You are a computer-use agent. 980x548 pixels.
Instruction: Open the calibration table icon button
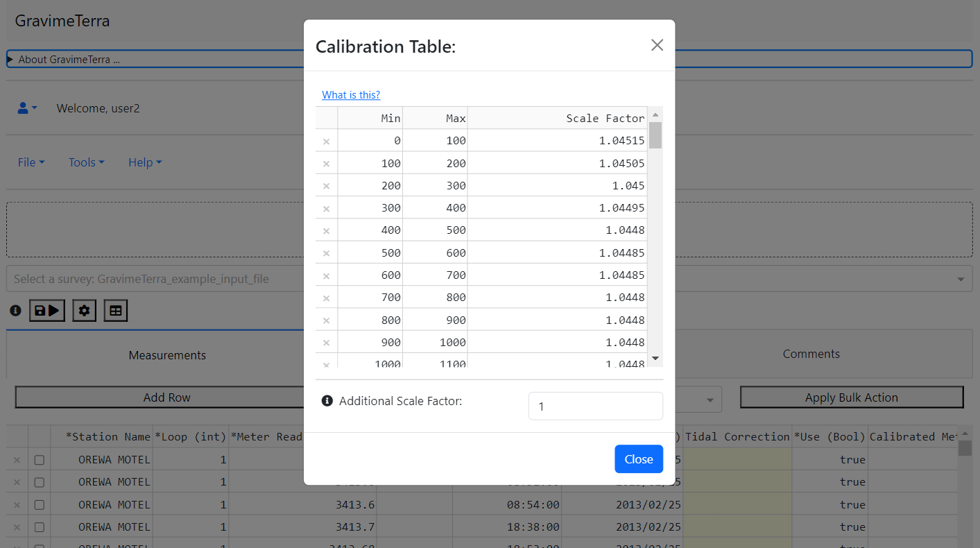pos(116,311)
